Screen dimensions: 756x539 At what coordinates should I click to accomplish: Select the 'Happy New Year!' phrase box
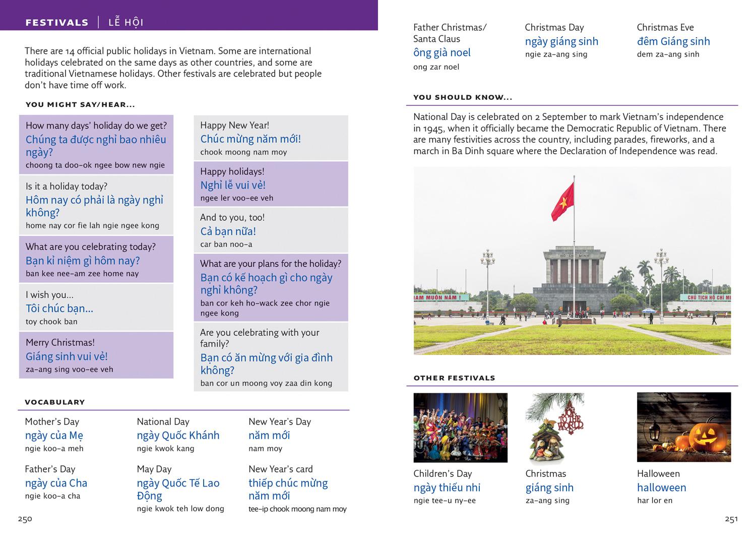pyautogui.click(x=271, y=138)
